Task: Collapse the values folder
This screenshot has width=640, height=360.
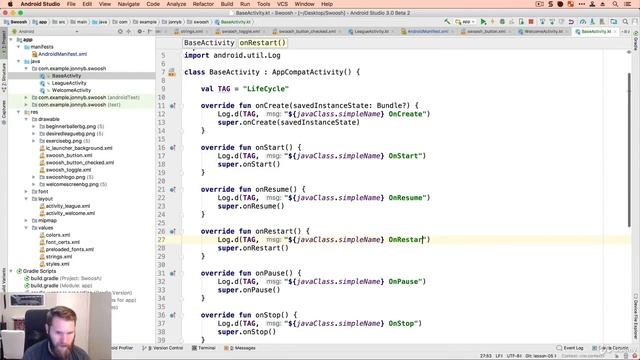Action: point(26,228)
